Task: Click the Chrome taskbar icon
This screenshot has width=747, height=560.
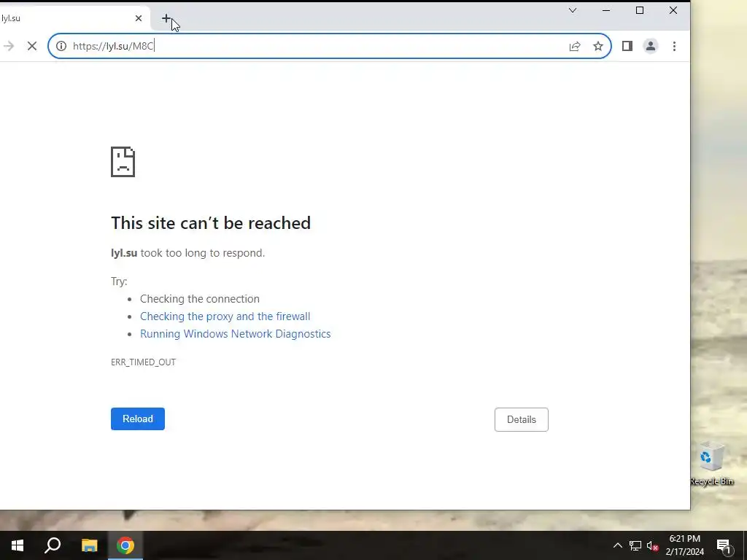Action: pos(125,545)
